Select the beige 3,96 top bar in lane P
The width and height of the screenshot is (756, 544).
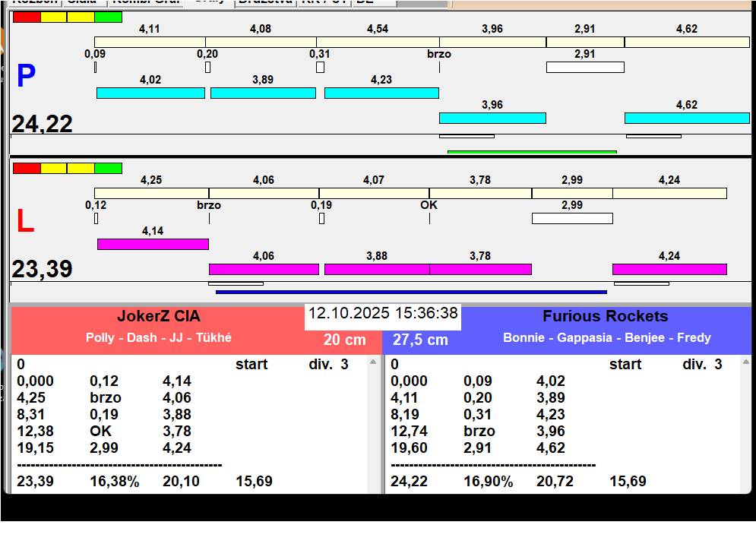pyautogui.click(x=493, y=42)
